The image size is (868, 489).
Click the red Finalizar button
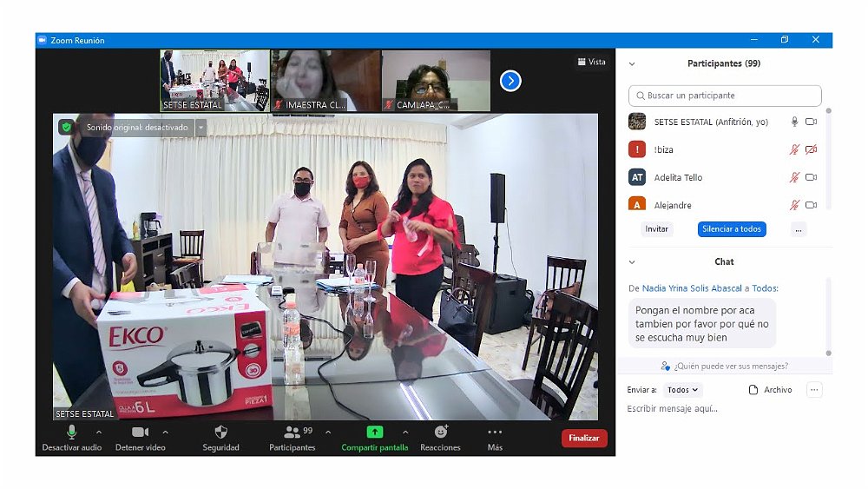point(583,438)
